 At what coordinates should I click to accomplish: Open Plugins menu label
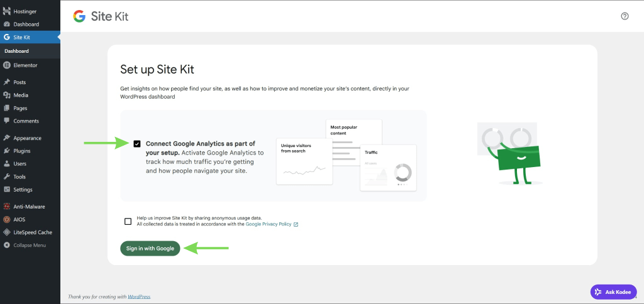click(x=22, y=151)
